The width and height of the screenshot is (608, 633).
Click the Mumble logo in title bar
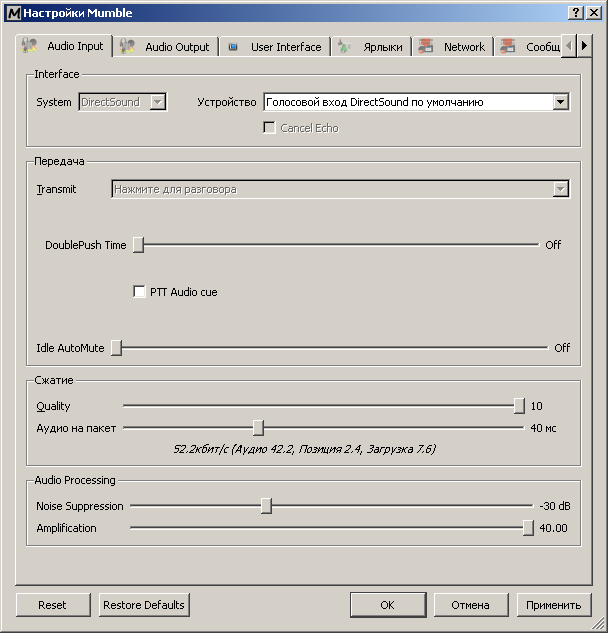click(x=13, y=13)
